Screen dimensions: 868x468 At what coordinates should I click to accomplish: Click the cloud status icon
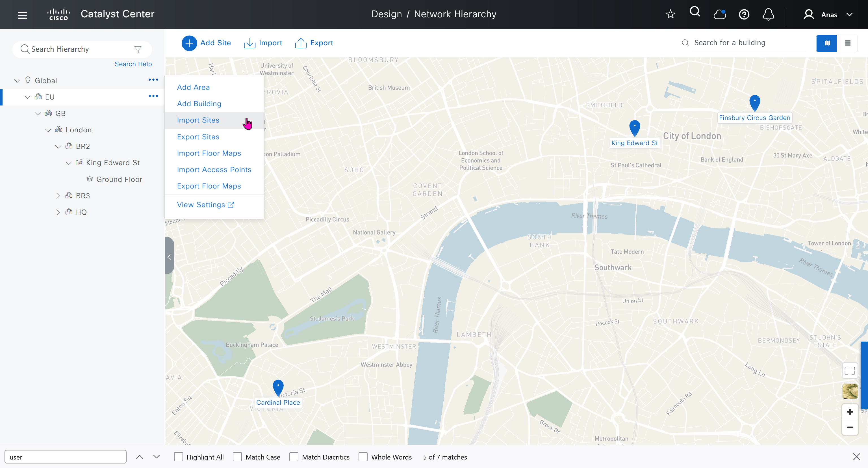[719, 14]
